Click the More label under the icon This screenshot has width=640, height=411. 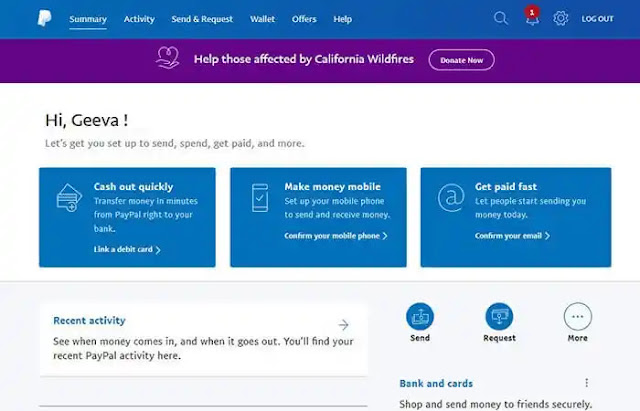578,338
